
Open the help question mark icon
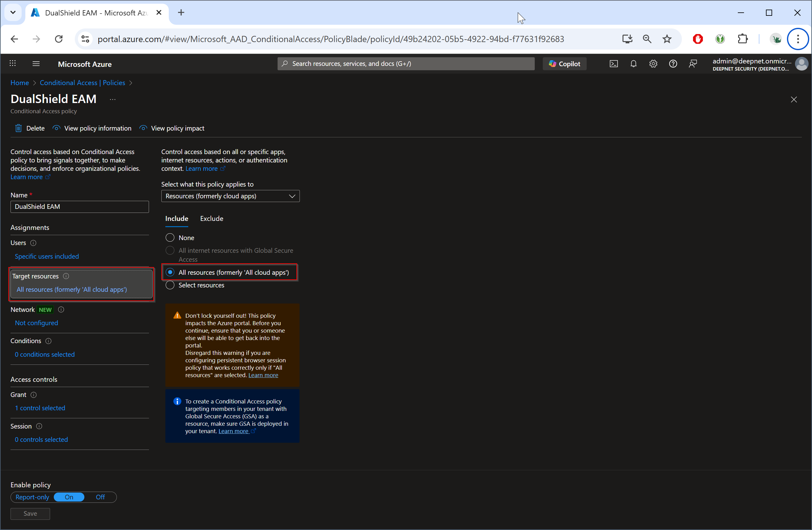click(x=673, y=64)
